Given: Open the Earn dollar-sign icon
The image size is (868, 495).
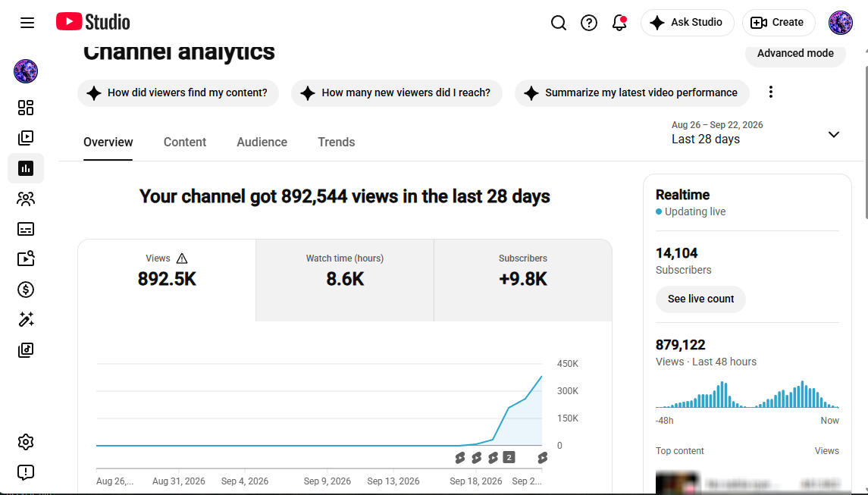Looking at the screenshot, I should point(26,290).
